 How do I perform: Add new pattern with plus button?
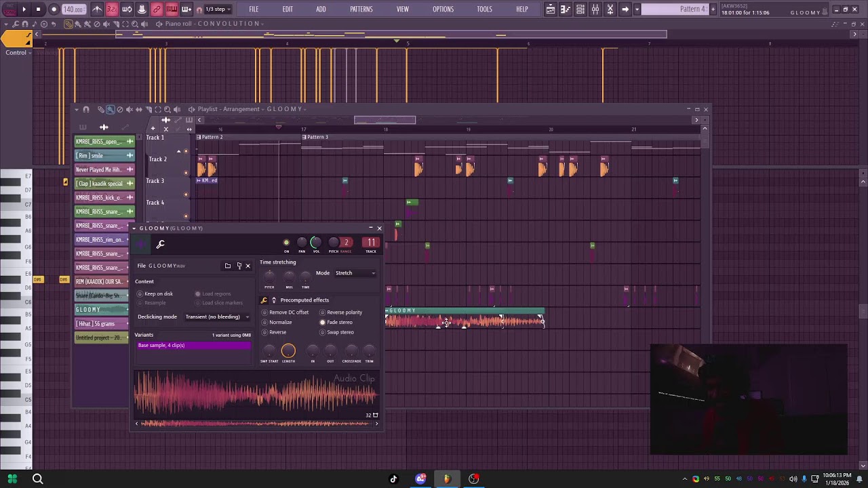(713, 9)
